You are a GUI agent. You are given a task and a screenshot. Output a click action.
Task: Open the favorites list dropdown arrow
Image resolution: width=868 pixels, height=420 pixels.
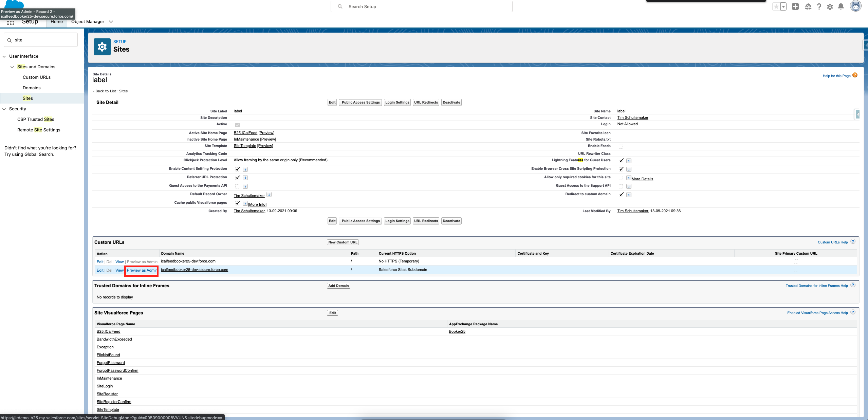pos(783,6)
